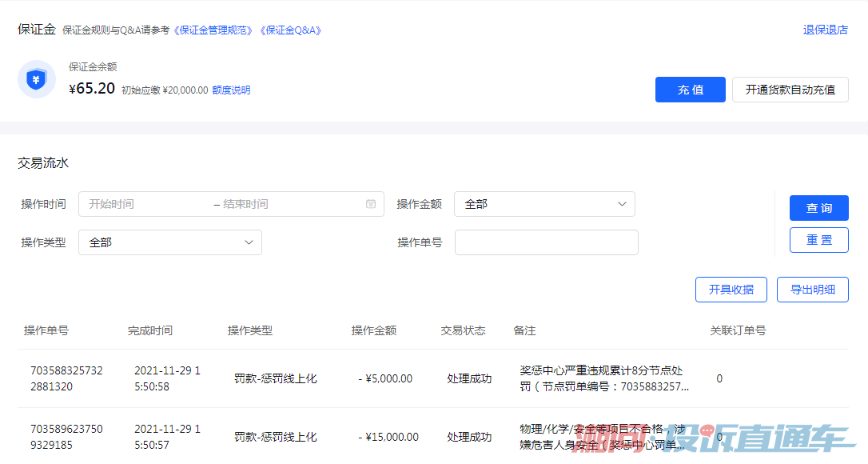This screenshot has width=868, height=464.
Task: Open the calendar icon in date range
Action: click(371, 204)
